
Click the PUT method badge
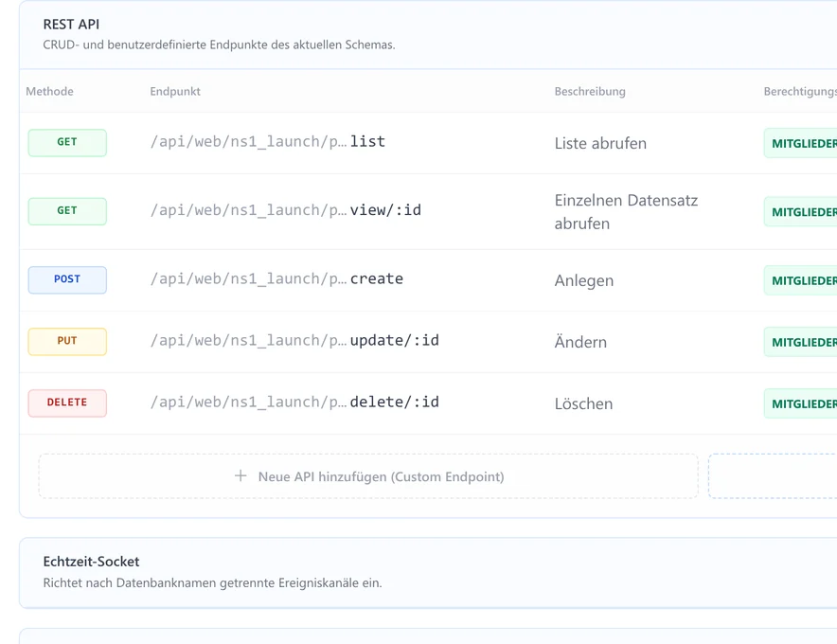[67, 341]
